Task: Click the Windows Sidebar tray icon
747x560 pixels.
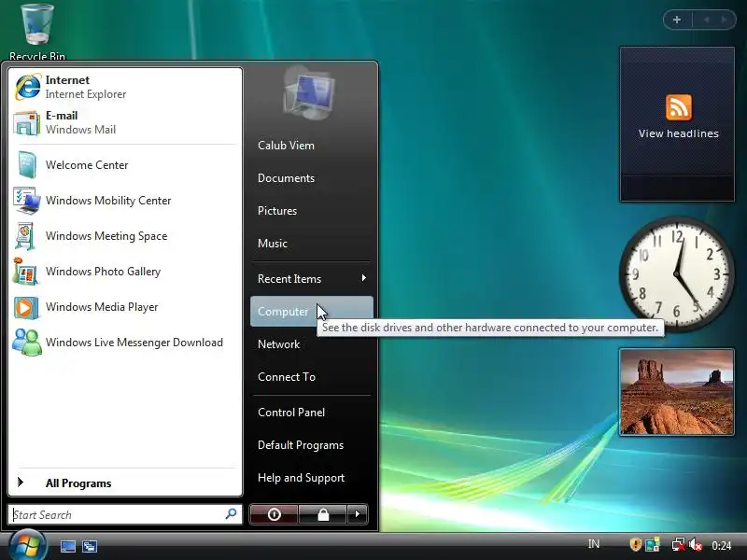Action: point(652,544)
